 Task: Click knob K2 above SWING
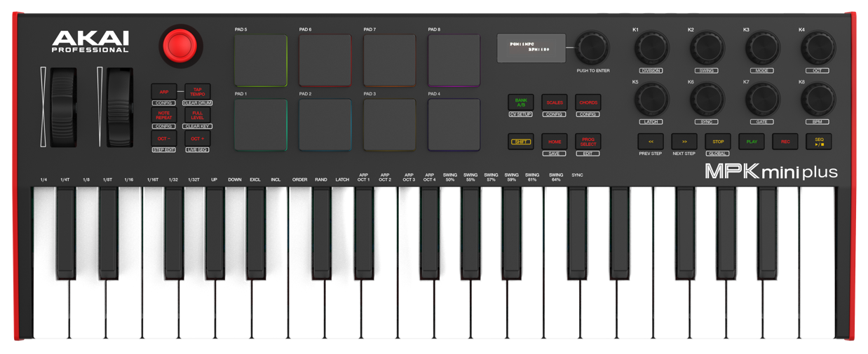click(x=707, y=49)
